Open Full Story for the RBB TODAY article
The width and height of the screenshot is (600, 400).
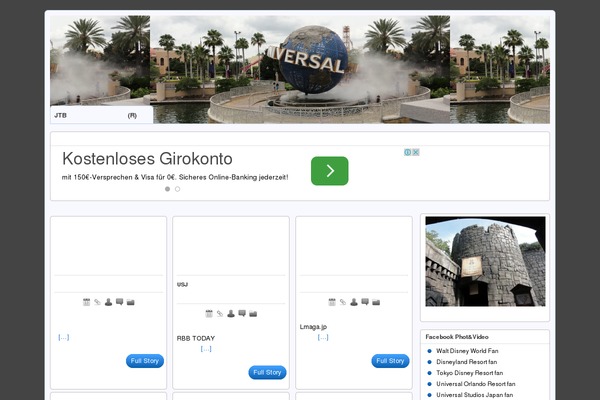pos(267,372)
